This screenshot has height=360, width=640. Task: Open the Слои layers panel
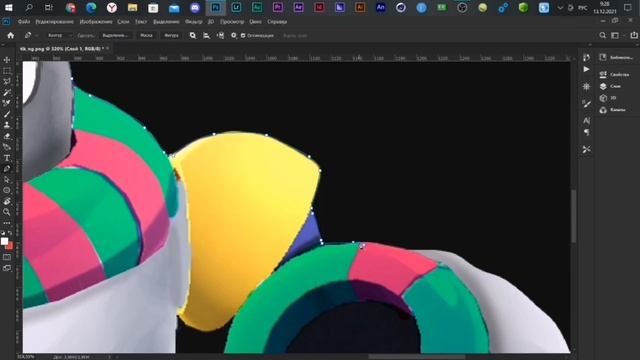(x=611, y=86)
